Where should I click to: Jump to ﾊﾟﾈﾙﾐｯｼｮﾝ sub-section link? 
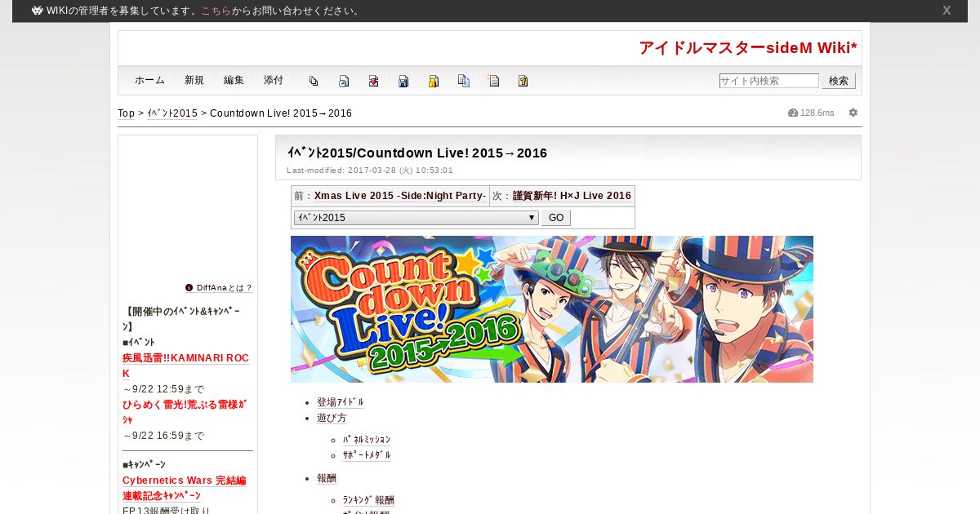coord(367,440)
